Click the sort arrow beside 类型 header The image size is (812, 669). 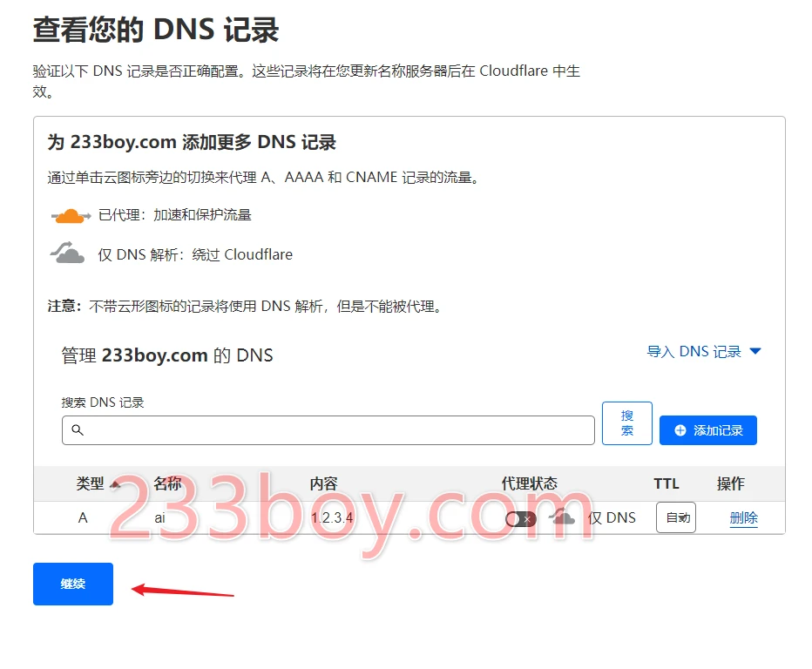click(115, 484)
